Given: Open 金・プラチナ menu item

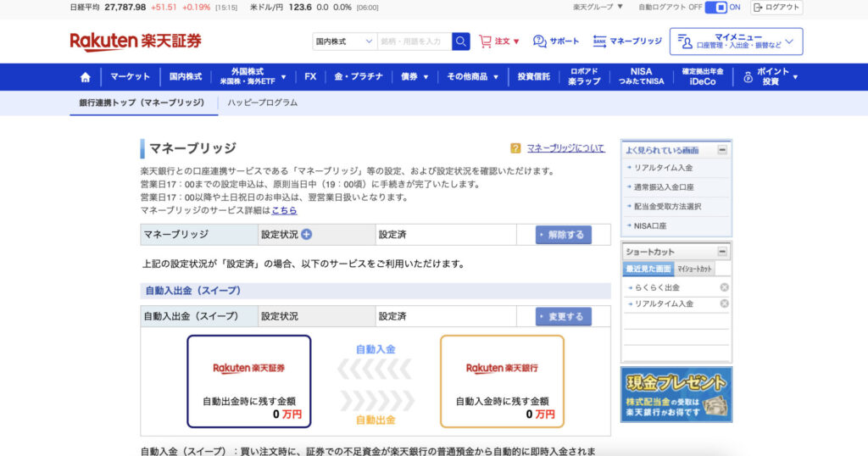Looking at the screenshot, I should (x=359, y=77).
